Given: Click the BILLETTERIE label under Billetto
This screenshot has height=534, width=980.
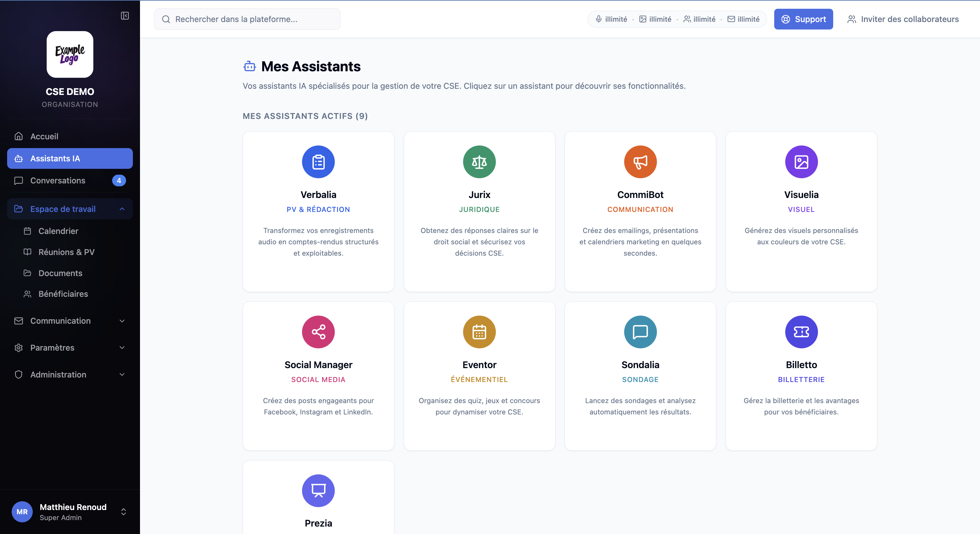Looking at the screenshot, I should coord(801,379).
